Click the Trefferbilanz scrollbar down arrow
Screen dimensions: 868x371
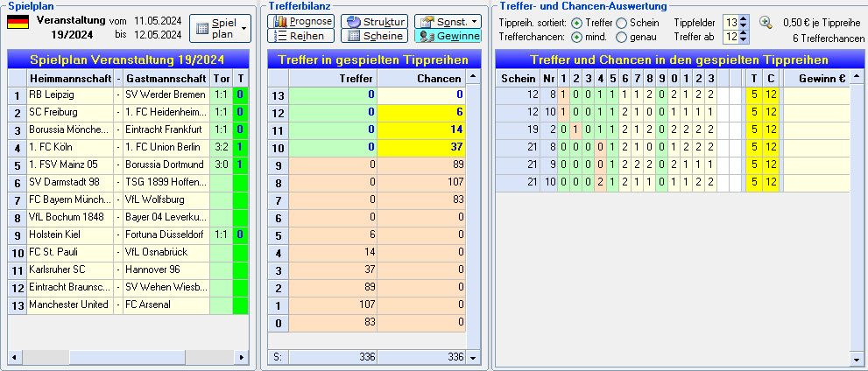pyautogui.click(x=473, y=357)
